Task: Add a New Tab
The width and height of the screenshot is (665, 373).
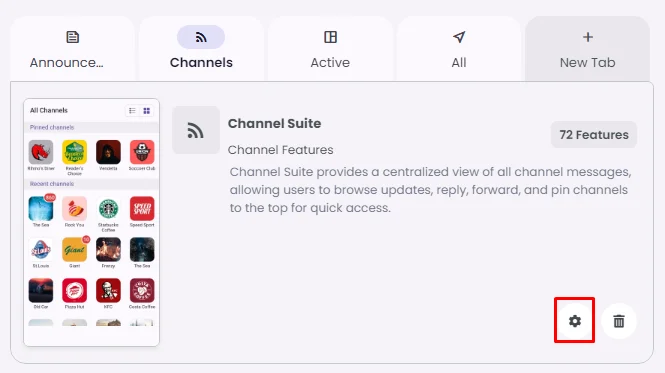Action: tap(587, 48)
